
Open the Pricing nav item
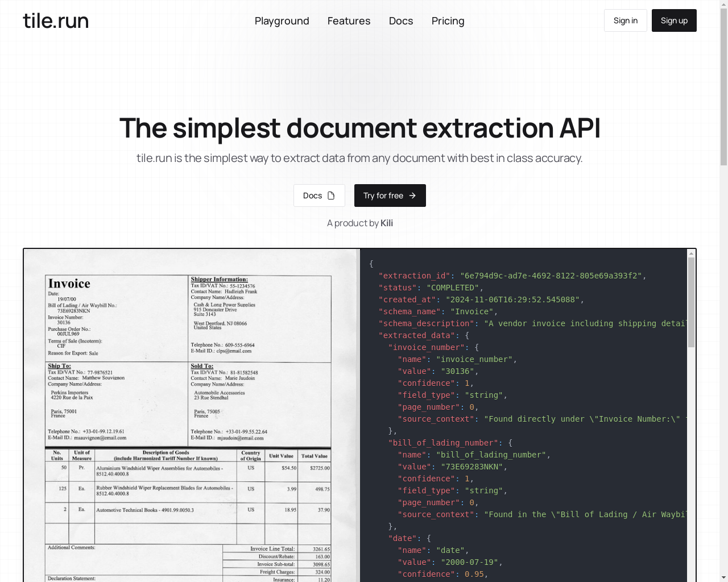point(448,20)
